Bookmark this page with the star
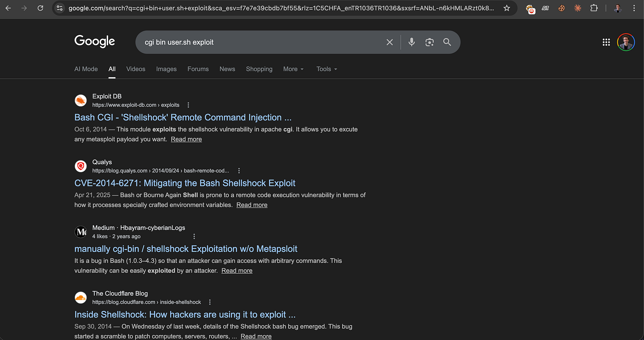This screenshot has width=644, height=340. [x=506, y=8]
